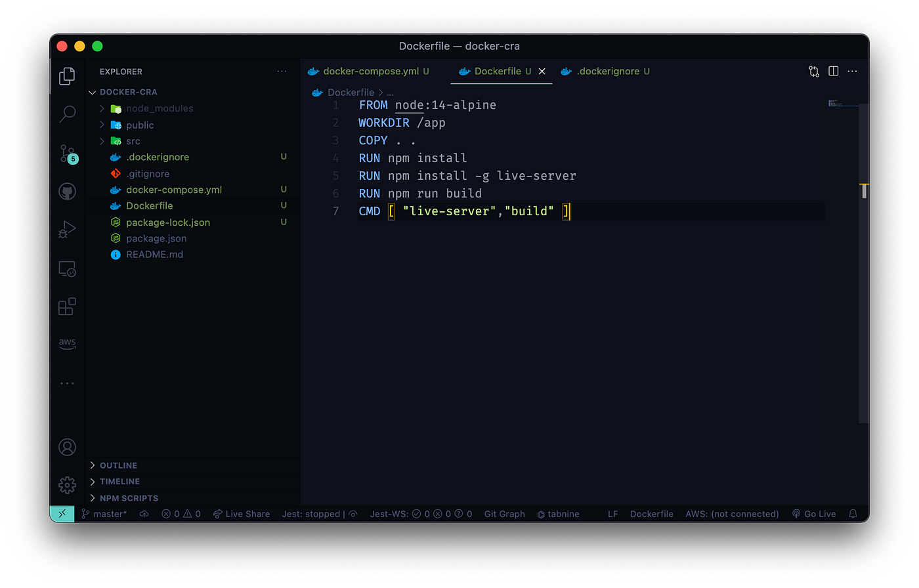
Task: Click the line number 5 gutter
Action: coord(336,176)
